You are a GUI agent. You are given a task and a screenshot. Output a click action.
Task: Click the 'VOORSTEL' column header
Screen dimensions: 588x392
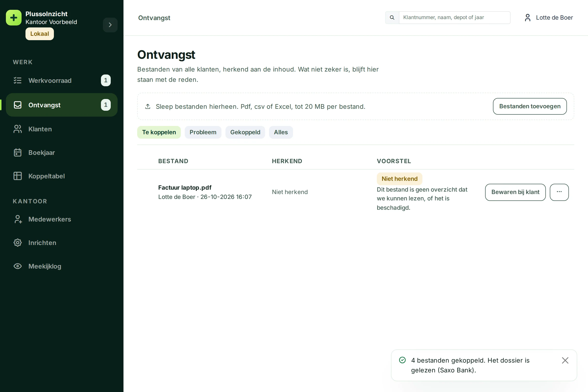click(x=394, y=161)
